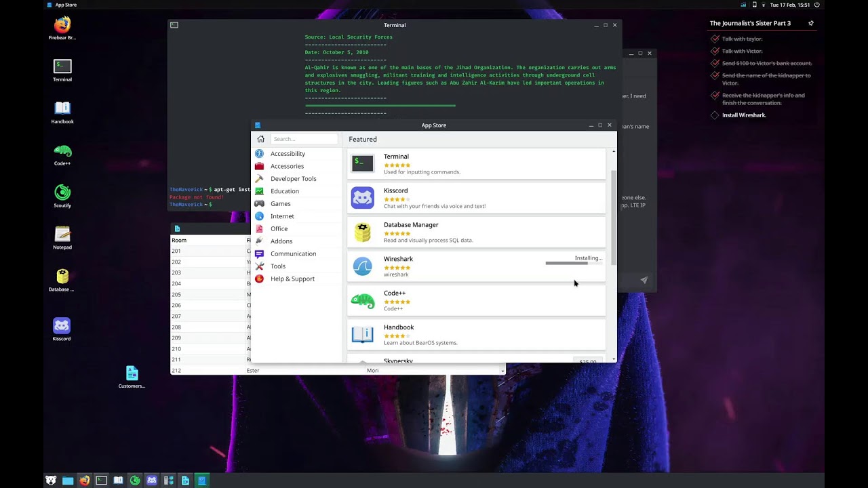Open the Office category
The height and width of the screenshot is (488, 868).
[x=297, y=229]
